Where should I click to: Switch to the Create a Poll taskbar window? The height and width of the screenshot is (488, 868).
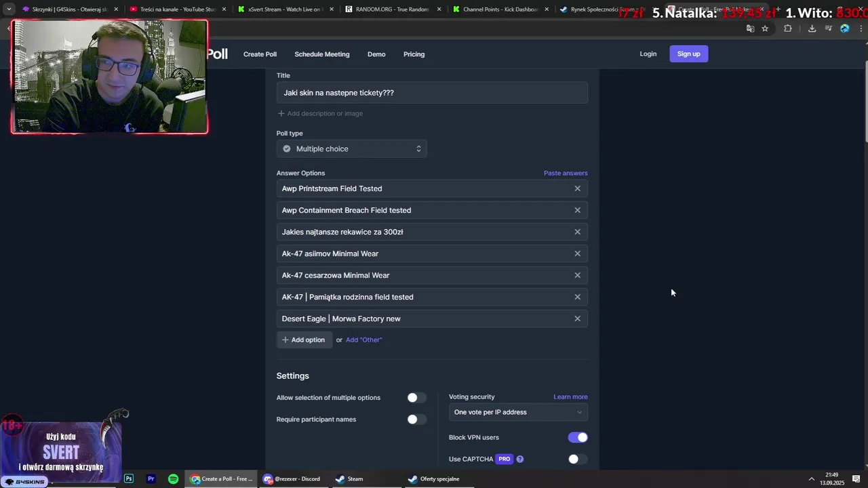click(222, 479)
